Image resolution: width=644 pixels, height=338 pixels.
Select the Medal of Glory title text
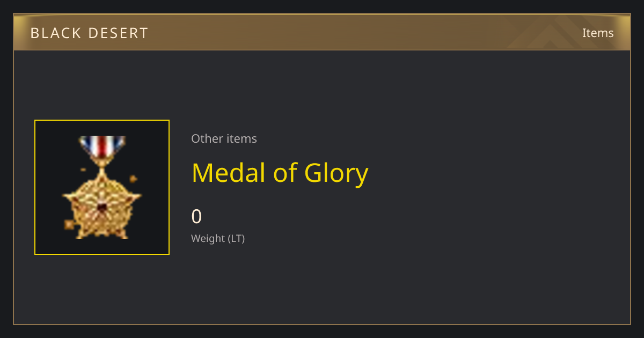point(280,173)
